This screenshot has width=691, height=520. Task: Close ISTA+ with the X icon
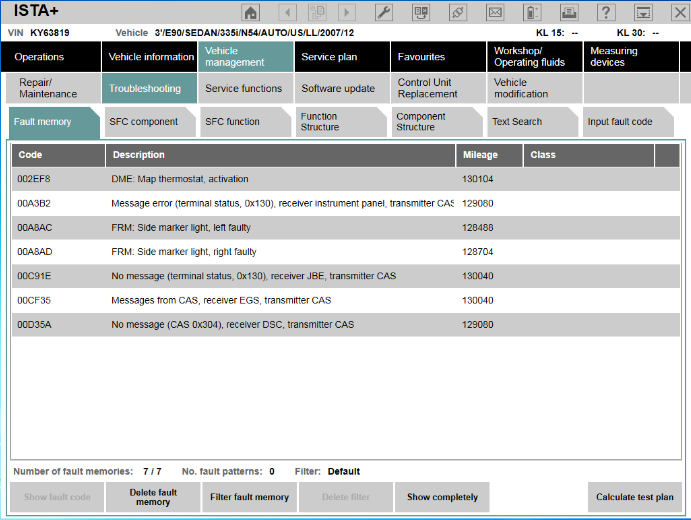680,12
